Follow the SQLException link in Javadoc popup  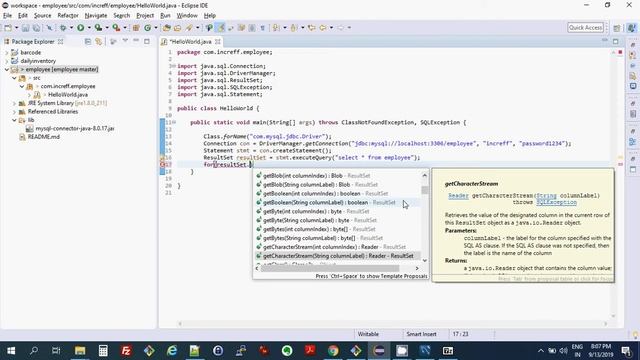[556, 202]
